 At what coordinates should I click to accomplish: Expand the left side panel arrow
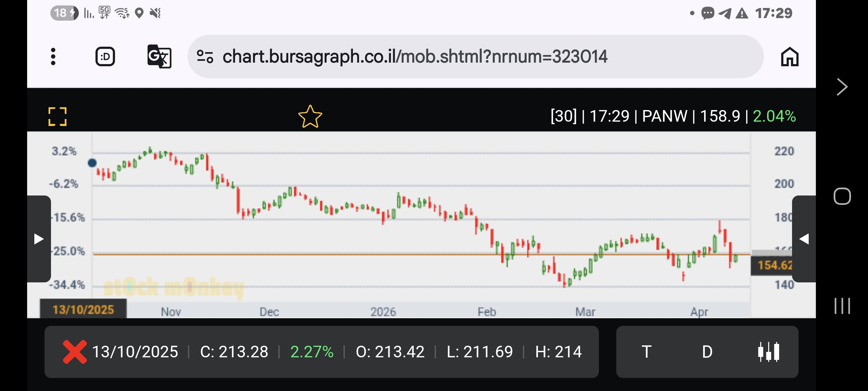[39, 239]
